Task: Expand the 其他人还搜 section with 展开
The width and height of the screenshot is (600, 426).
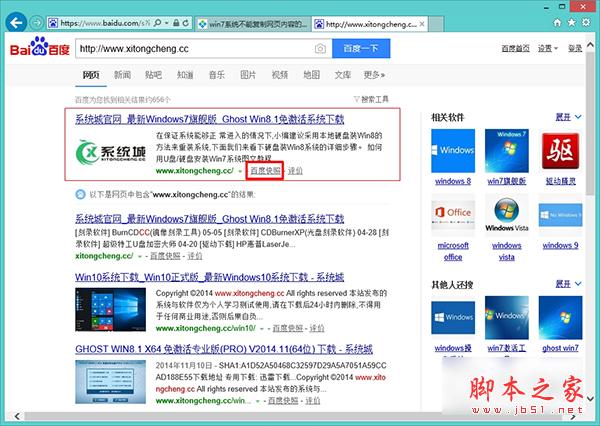Action: (x=568, y=284)
